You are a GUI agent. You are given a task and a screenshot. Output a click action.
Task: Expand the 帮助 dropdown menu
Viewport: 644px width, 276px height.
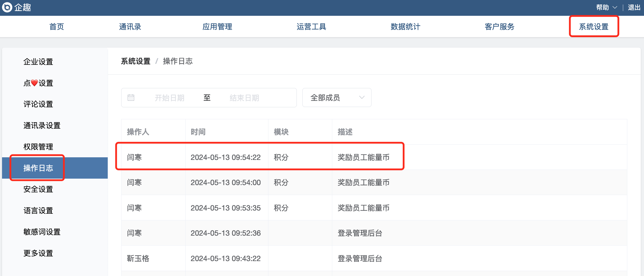pos(606,7)
